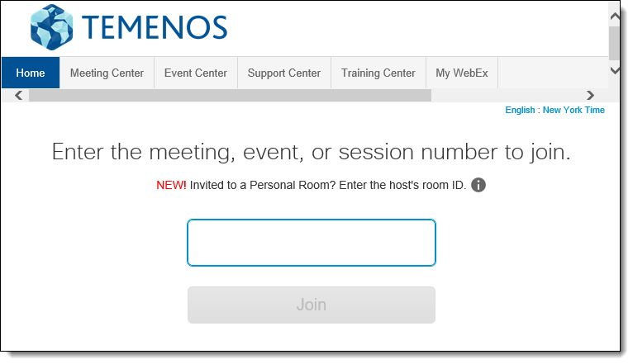Open the My WebEx tab
This screenshot has width=633, height=364.
point(462,73)
